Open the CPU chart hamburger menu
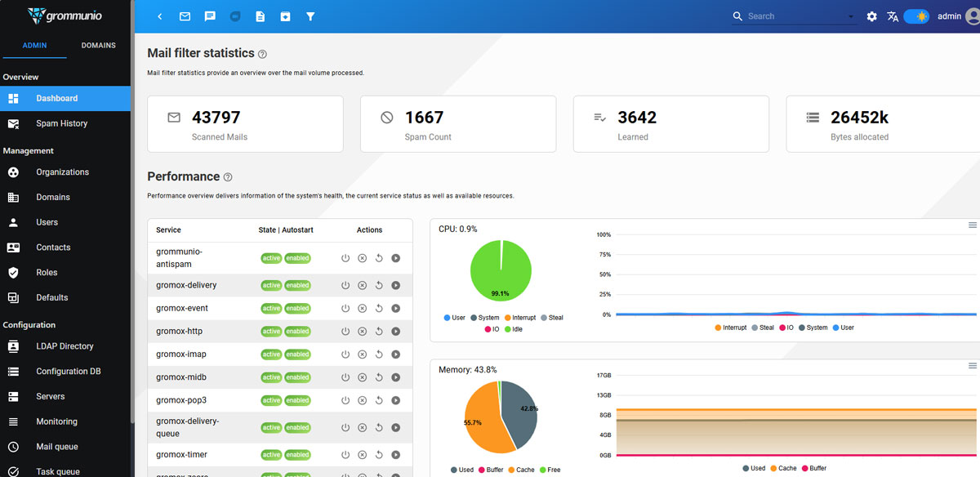Viewport: 980px width, 477px height. pos(972,223)
